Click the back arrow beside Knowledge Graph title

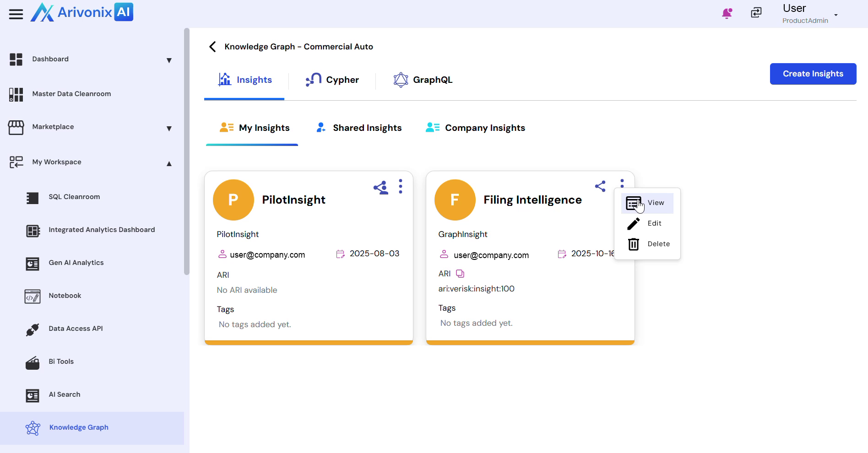(212, 47)
